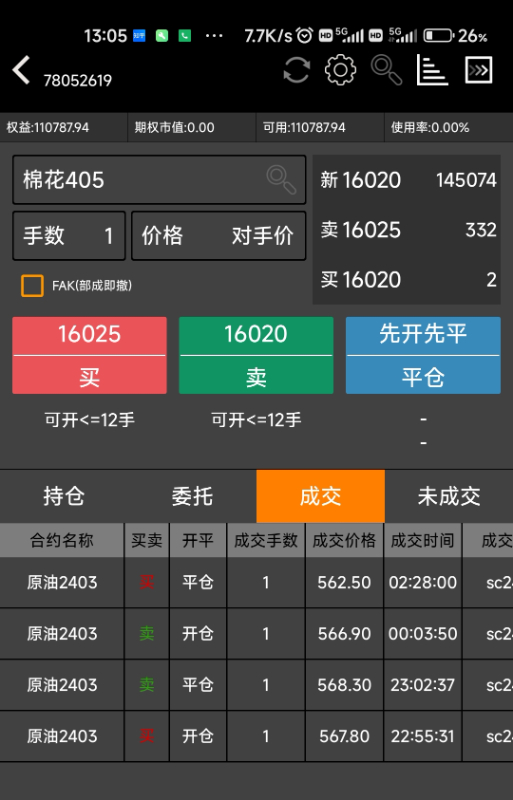This screenshot has width=513, height=800.
Task: Tap trade time 22:55:31
Action: (423, 736)
